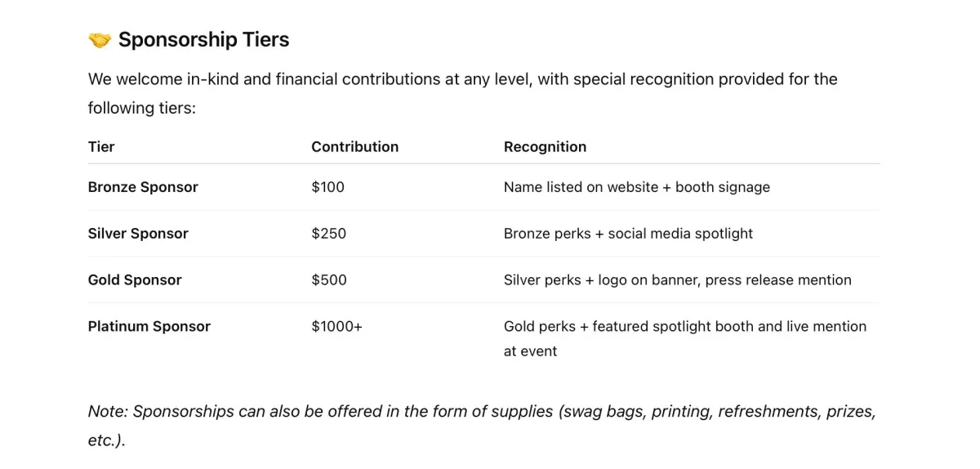980x469 pixels.
Task: Select the Contribution column header
Action: (x=355, y=147)
